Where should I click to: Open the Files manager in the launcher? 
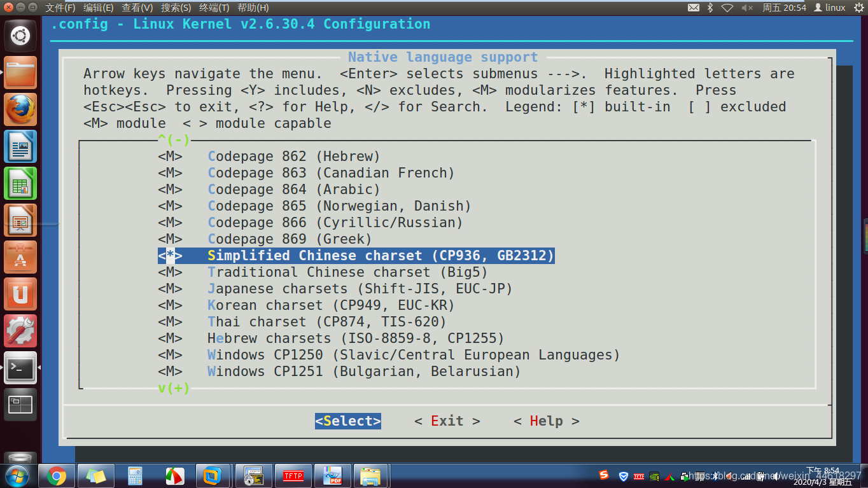20,73
